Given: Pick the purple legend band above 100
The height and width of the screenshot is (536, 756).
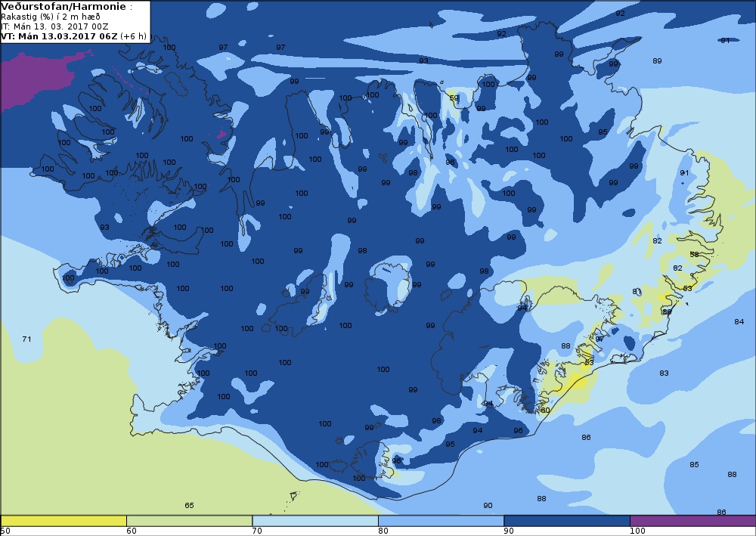Looking at the screenshot, I should click(692, 521).
